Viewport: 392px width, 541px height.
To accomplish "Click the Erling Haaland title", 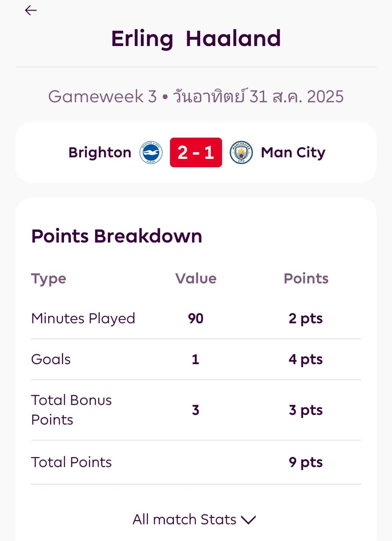I will 196,39.
